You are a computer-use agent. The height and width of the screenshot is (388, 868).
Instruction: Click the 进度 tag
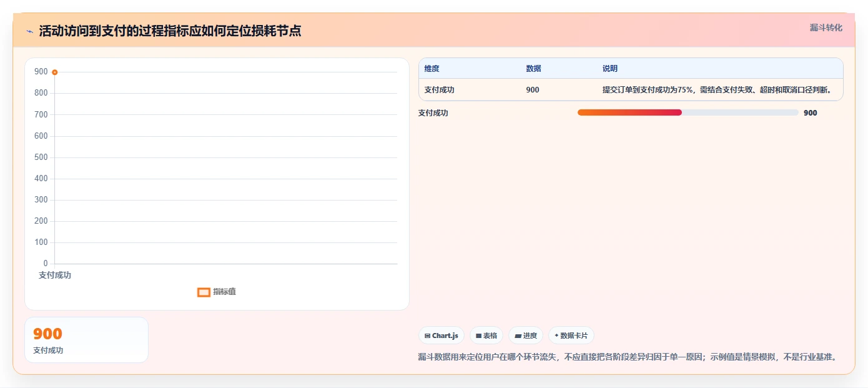[526, 336]
